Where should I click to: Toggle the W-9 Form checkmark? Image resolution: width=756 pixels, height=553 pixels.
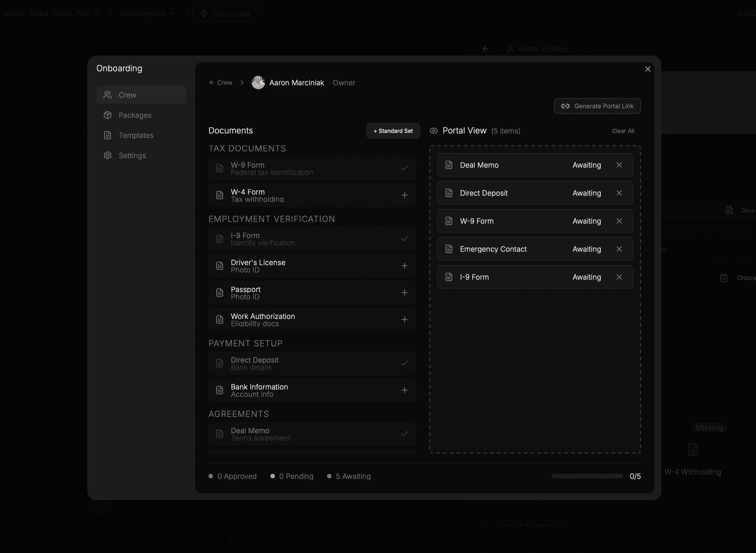coord(404,168)
